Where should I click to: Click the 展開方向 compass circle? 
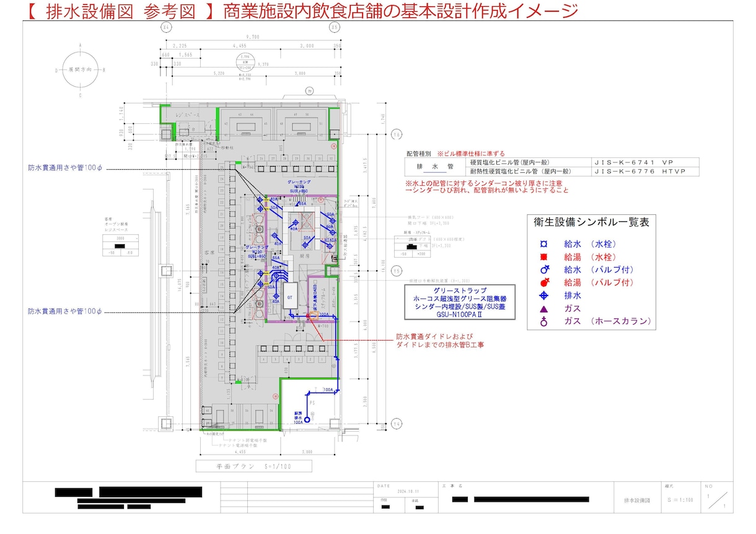[81, 70]
